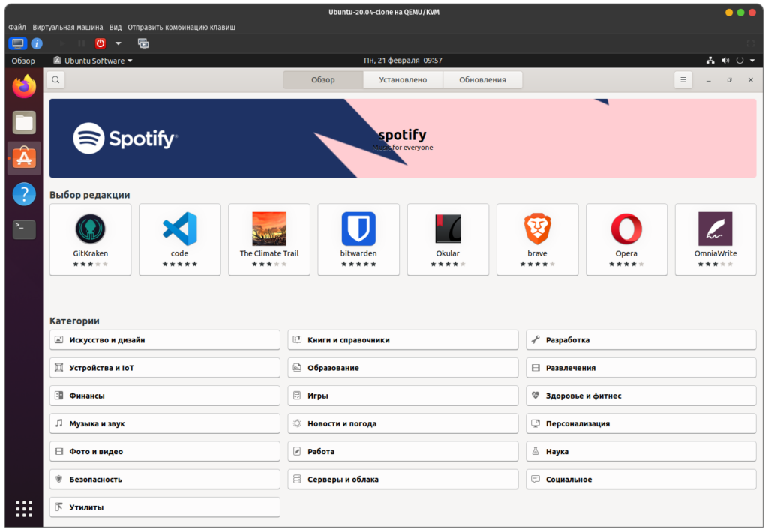
Task: Open the Разработка category
Action: pyautogui.click(x=640, y=340)
